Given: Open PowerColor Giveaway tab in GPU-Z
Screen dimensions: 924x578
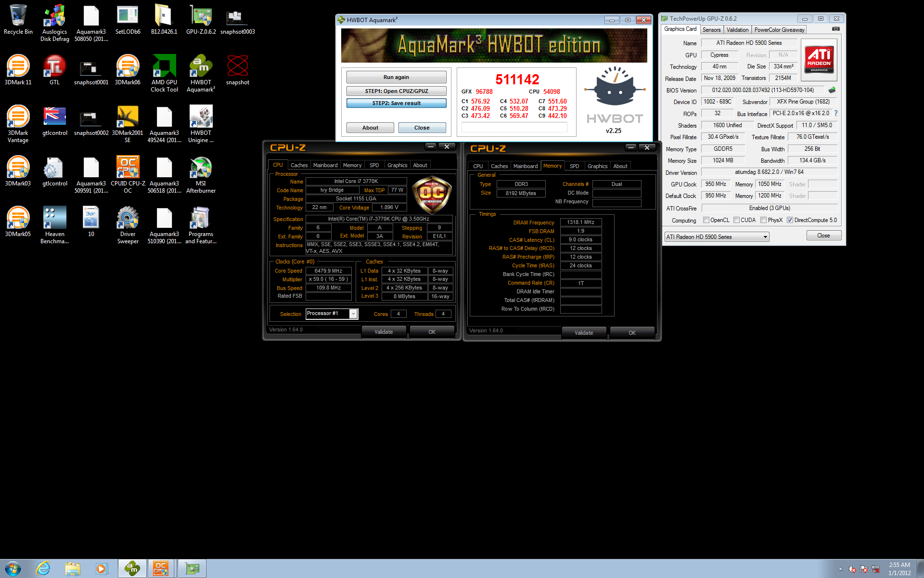Looking at the screenshot, I should (779, 30).
